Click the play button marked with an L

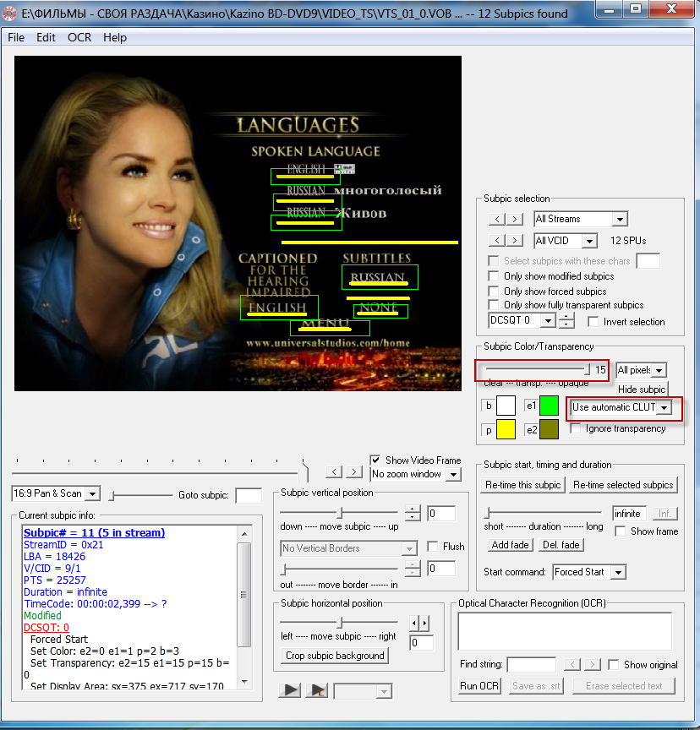click(x=317, y=690)
